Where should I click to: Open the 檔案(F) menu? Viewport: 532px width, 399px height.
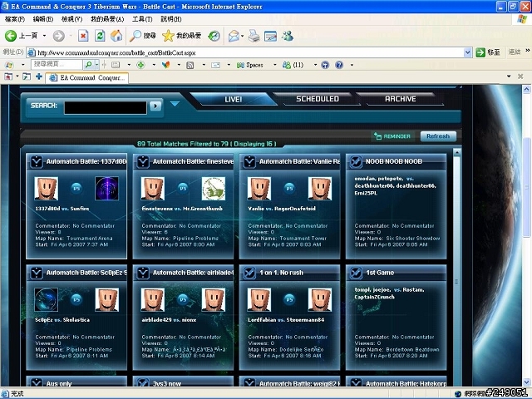click(15, 19)
